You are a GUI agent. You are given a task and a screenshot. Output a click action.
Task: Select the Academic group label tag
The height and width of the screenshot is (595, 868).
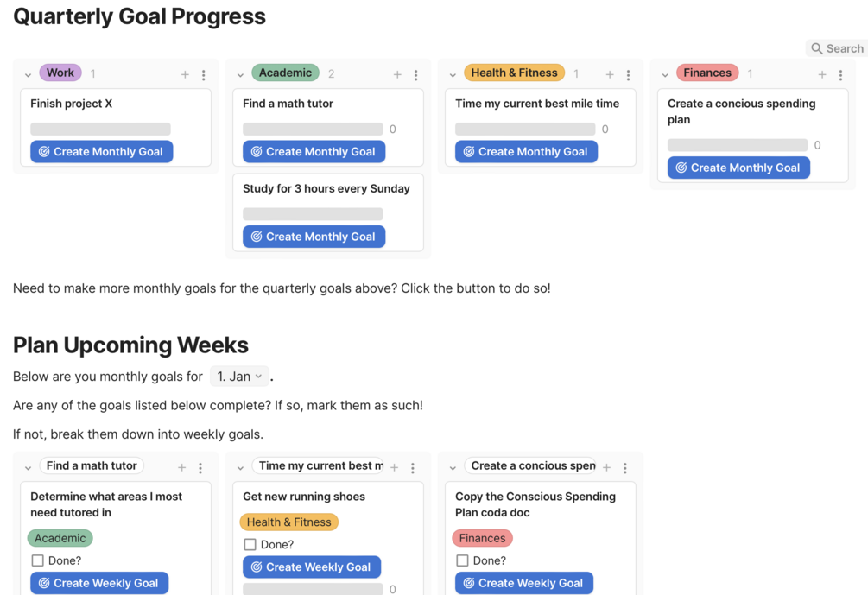pos(285,73)
